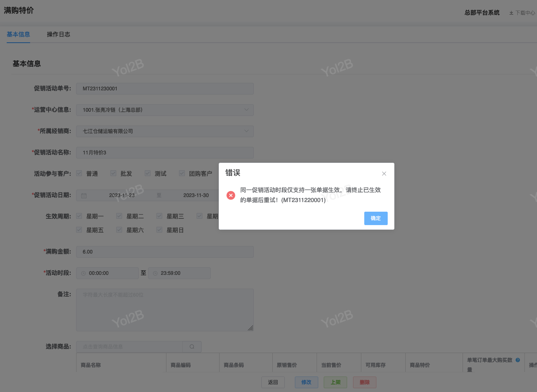
Task: Click the 活动时段 field label
Action: pos(57,273)
